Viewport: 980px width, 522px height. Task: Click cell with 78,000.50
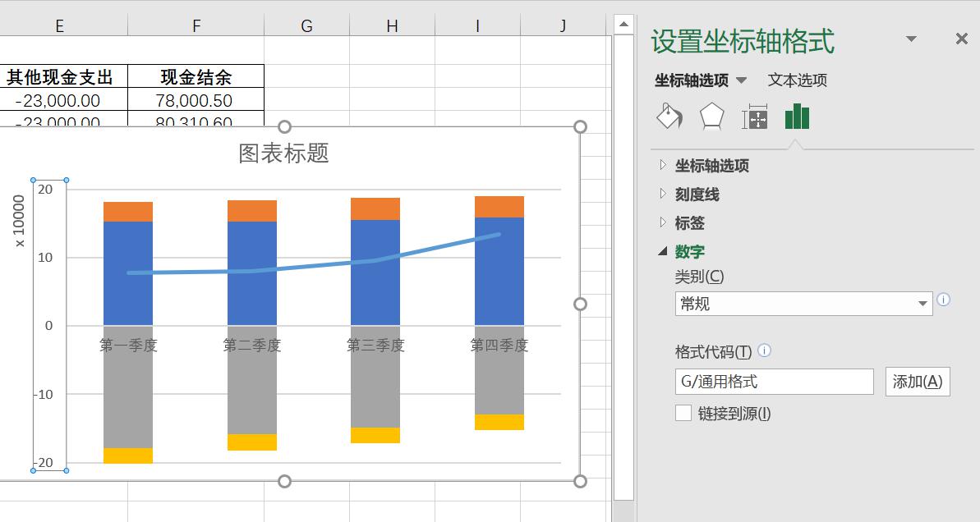[196, 100]
